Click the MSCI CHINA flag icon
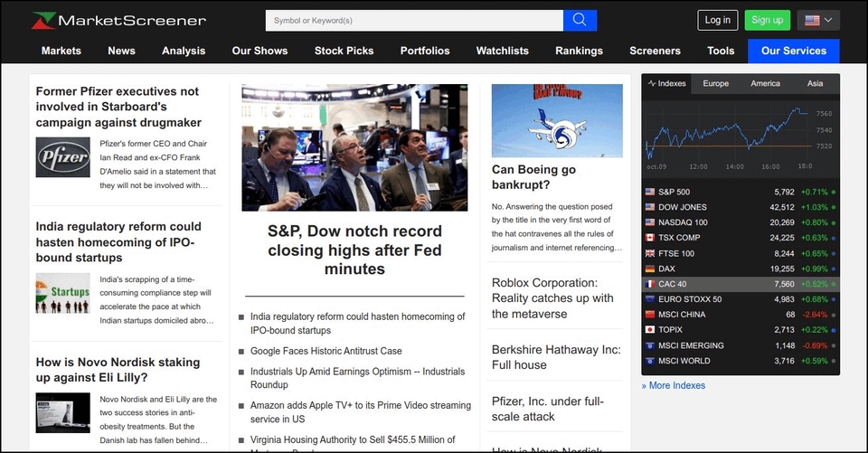The height and width of the screenshot is (453, 868). [650, 314]
